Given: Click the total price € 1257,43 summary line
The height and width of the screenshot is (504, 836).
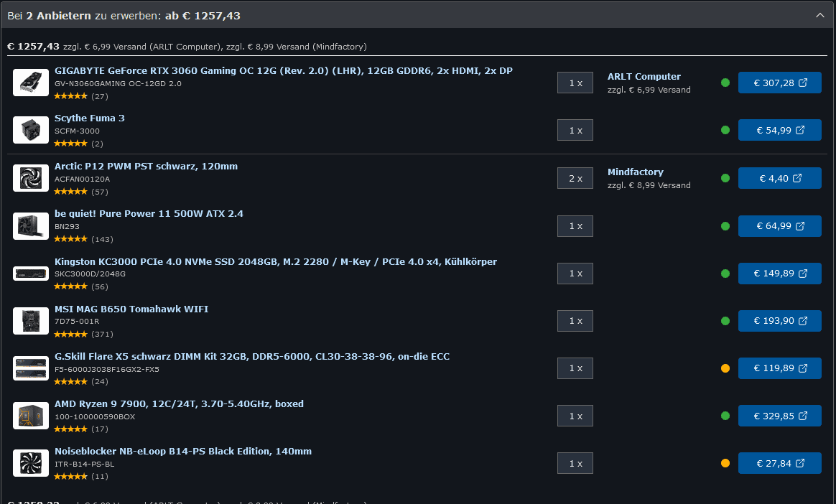Looking at the screenshot, I should click(187, 47).
